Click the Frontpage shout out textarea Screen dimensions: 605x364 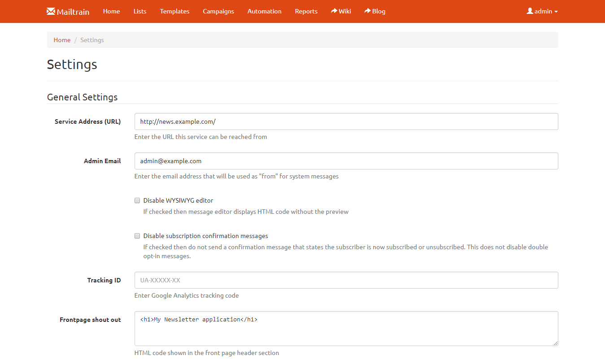(x=346, y=329)
